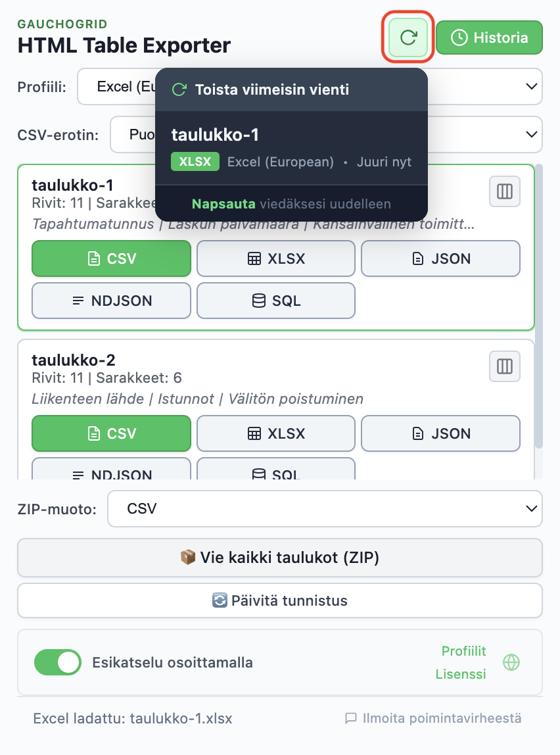Change ZIP-muoto from CSV
560x755 pixels.
[325, 508]
